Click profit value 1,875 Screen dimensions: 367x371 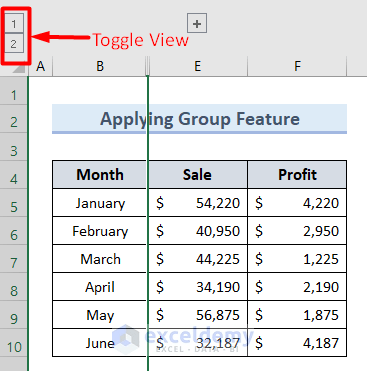coord(297,315)
